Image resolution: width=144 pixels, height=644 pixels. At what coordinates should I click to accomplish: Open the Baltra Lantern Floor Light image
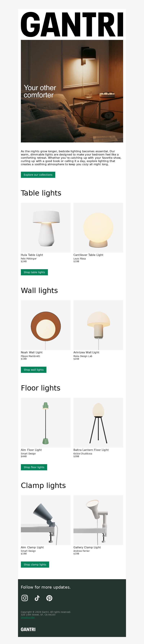(98, 422)
